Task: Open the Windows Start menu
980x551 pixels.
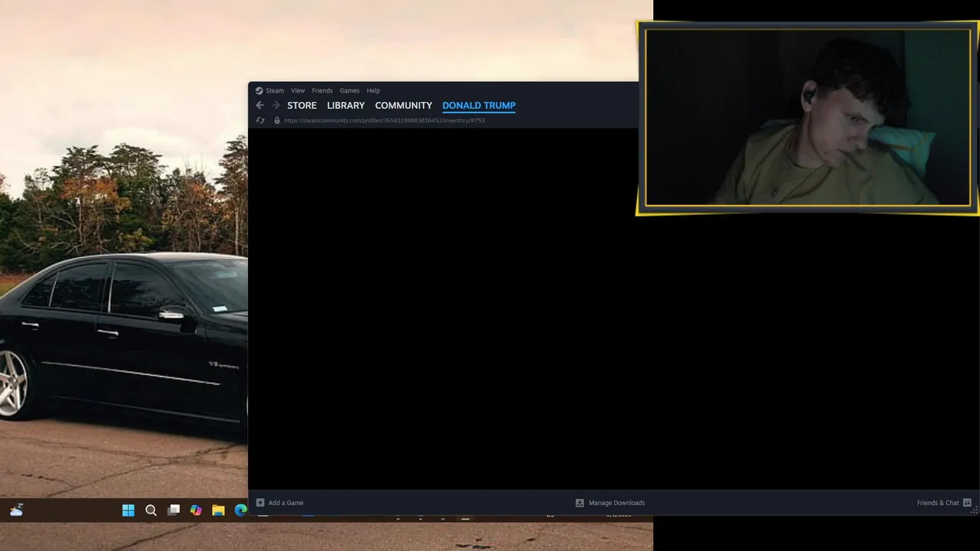Action: (129, 510)
